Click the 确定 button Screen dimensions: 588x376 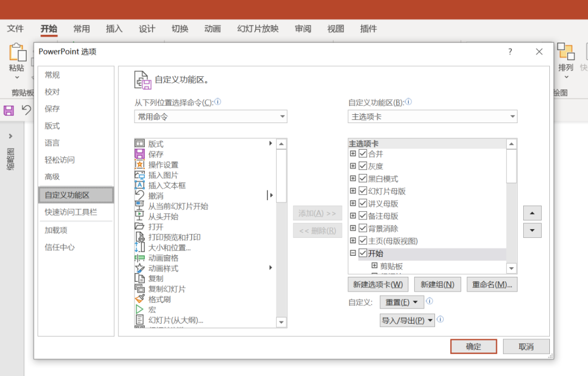[473, 347]
